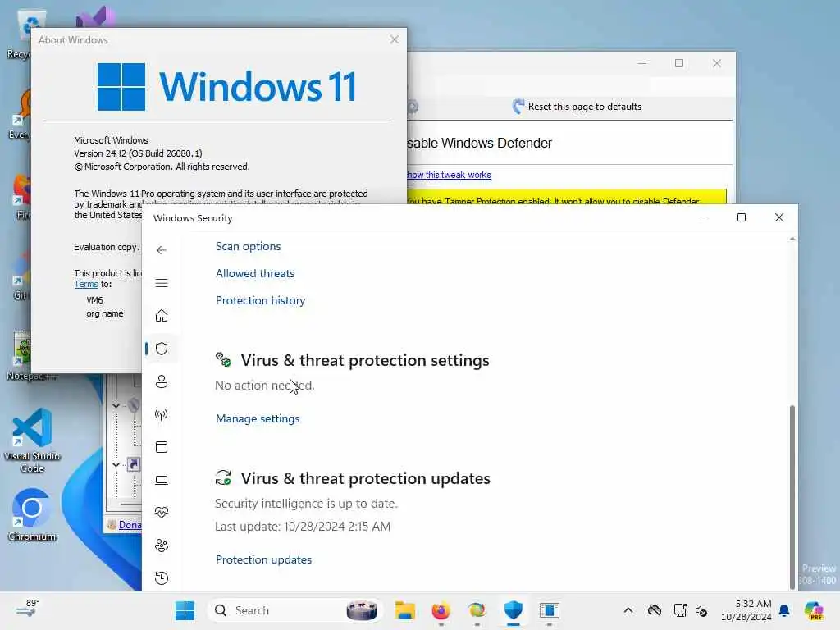
Task: Open App & browser control sidebar icon
Action: coord(162,447)
